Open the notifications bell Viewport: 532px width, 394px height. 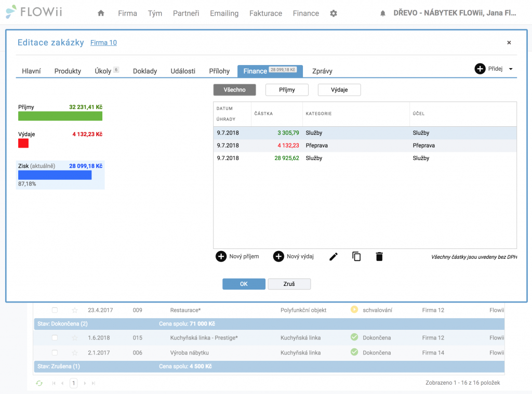click(383, 13)
